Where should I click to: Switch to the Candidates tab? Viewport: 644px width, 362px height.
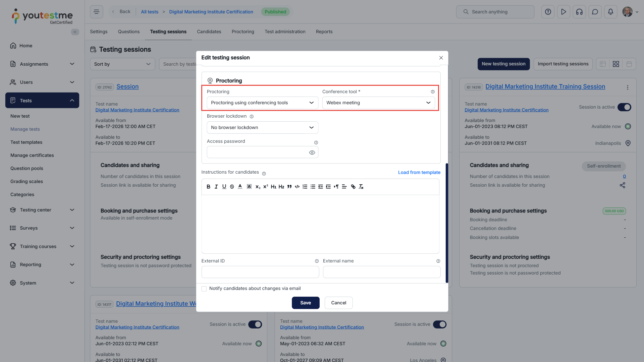click(209, 32)
